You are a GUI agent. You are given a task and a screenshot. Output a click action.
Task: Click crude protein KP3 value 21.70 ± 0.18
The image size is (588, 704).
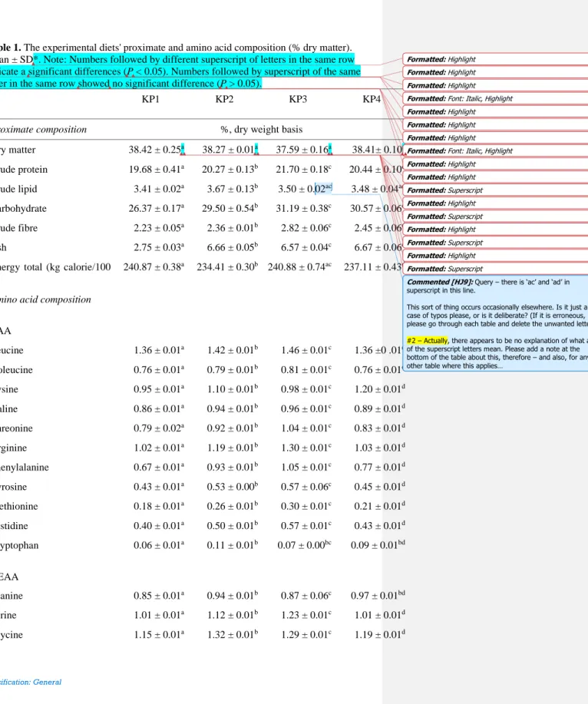tap(304, 169)
